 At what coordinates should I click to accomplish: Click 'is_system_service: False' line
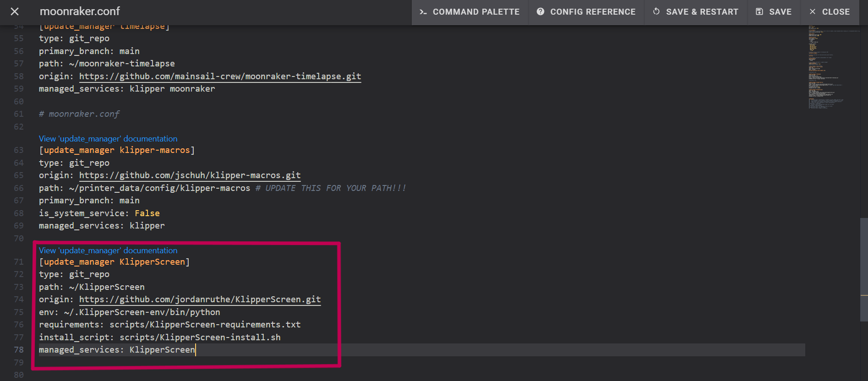coord(99,213)
